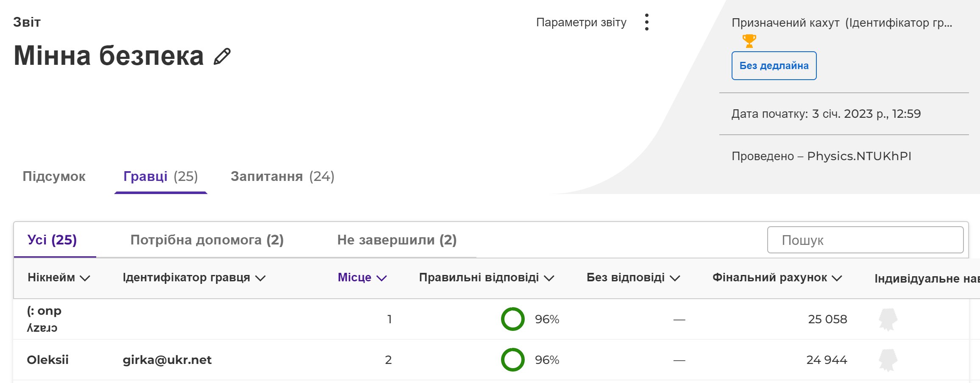Focus the Пошук search field
This screenshot has height=383, width=980.
pos(865,240)
